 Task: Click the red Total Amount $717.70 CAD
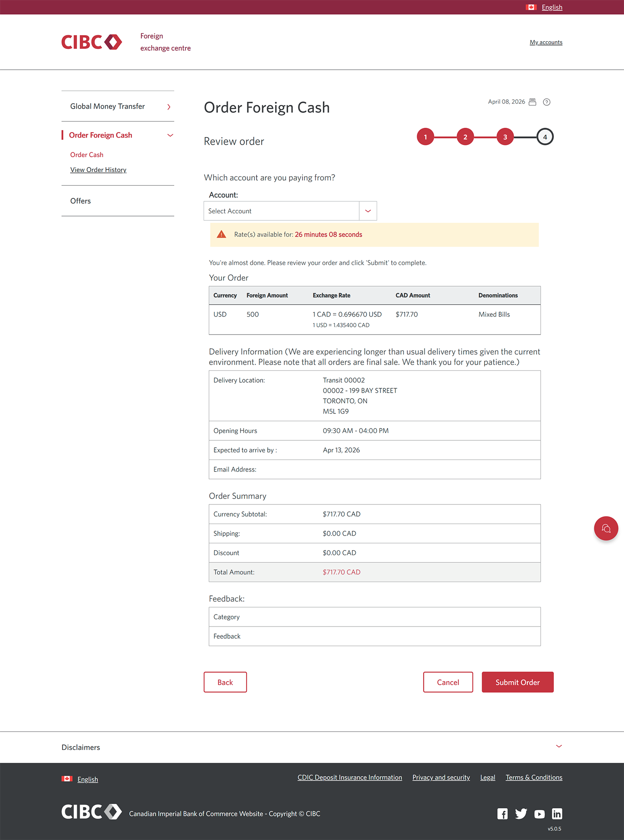tap(341, 572)
